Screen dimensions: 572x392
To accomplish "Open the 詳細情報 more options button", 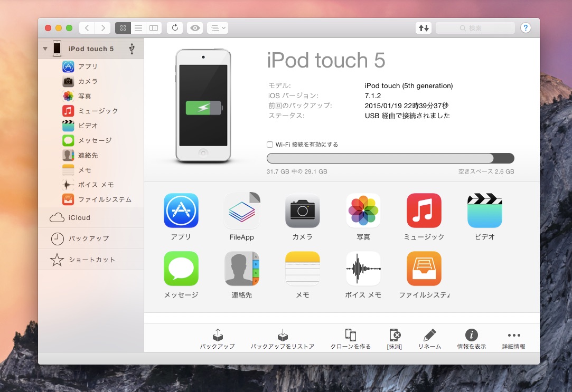I will pos(513,339).
